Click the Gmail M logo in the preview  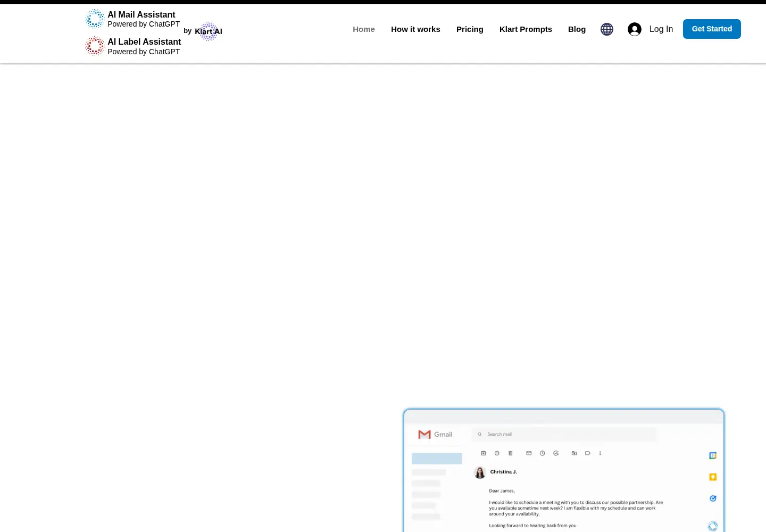click(424, 435)
